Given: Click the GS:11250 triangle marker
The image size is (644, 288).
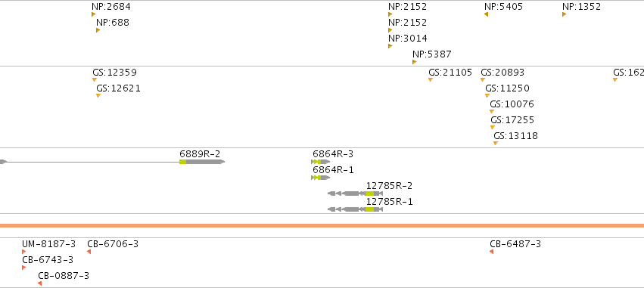Looking at the screenshot, I should [x=487, y=95].
